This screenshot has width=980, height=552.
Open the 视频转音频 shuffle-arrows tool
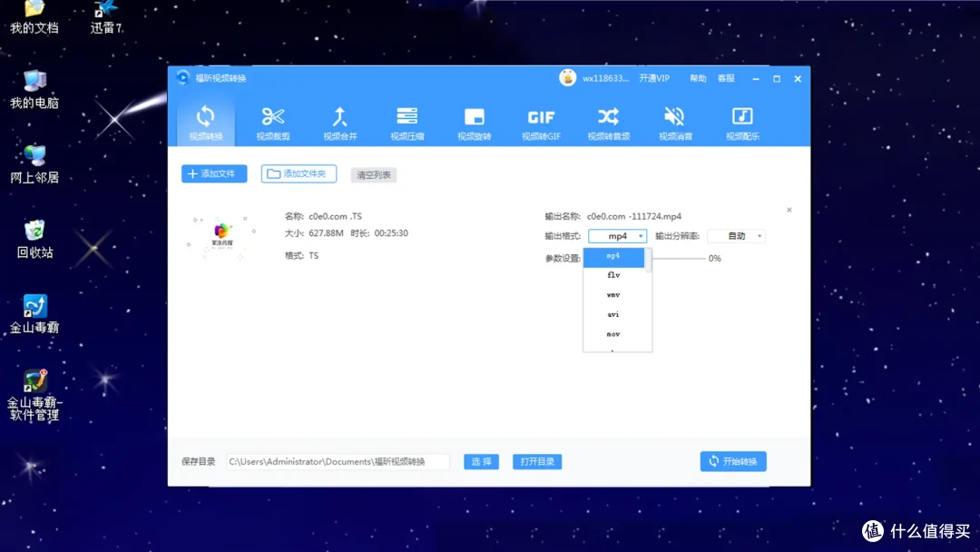click(x=608, y=123)
